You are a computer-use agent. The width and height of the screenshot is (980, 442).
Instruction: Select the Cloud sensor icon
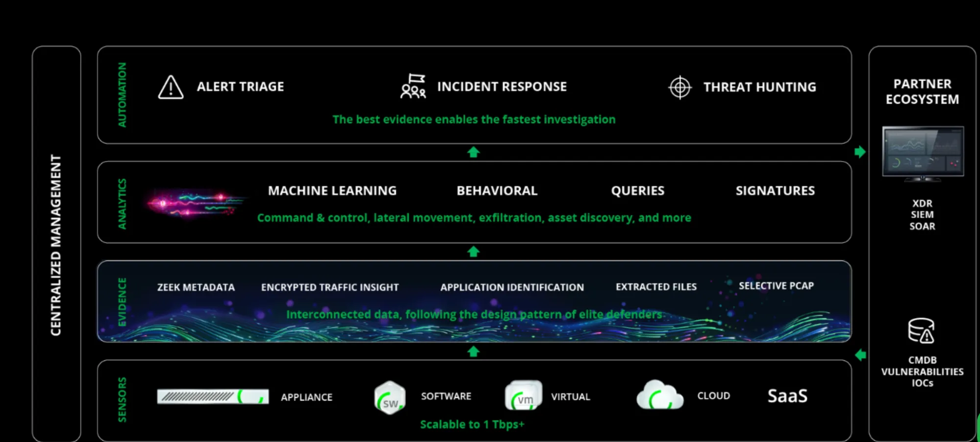(x=660, y=395)
